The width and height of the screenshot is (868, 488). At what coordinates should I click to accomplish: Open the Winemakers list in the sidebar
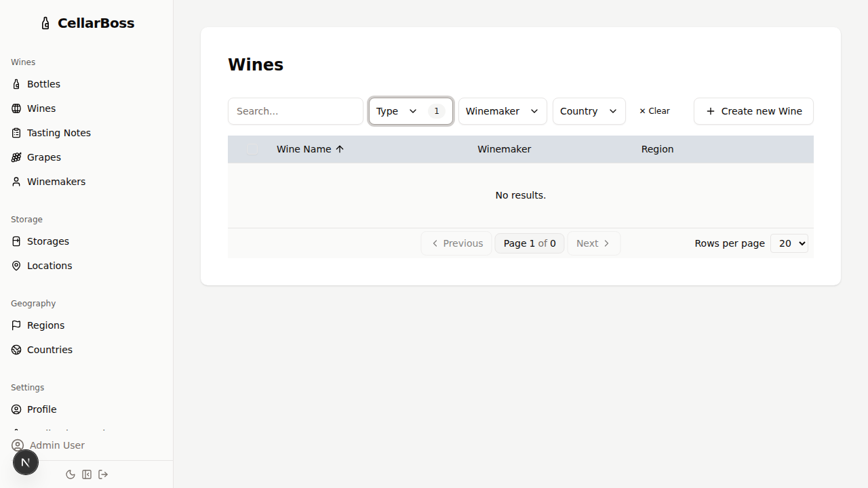coord(56,182)
